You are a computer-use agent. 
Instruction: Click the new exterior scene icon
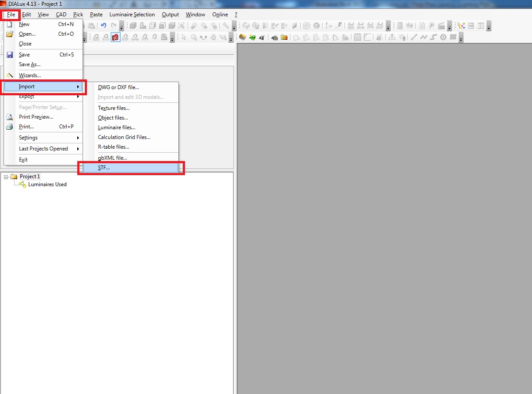253,37
